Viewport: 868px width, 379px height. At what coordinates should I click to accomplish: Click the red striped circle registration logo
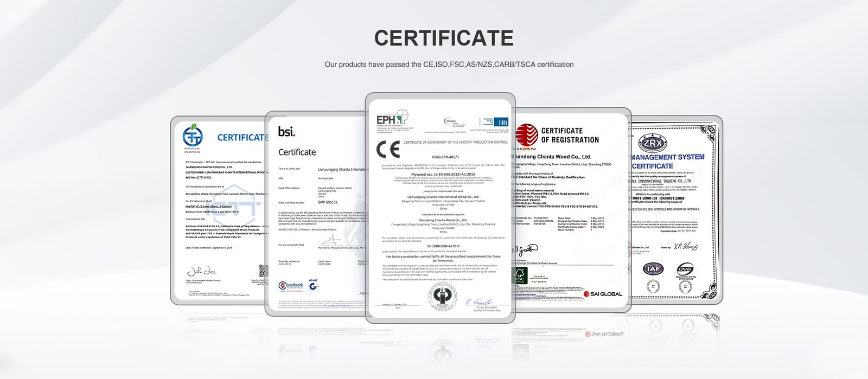[x=526, y=135]
